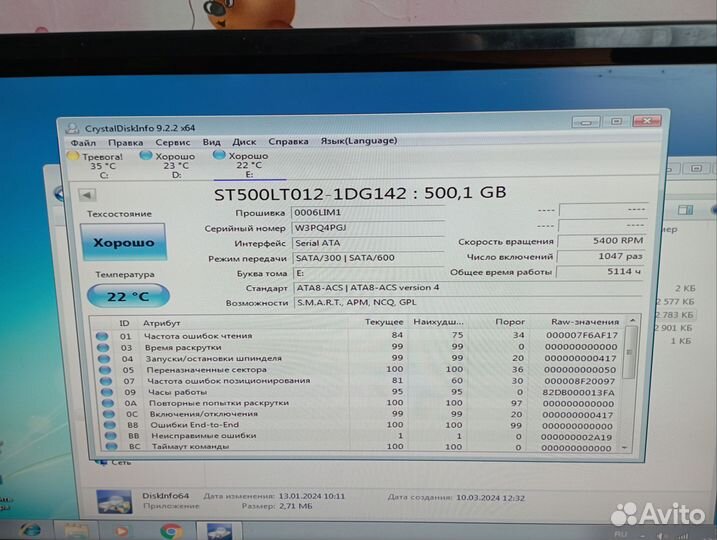Open the Сервис menu
The image size is (717, 540).
(173, 142)
